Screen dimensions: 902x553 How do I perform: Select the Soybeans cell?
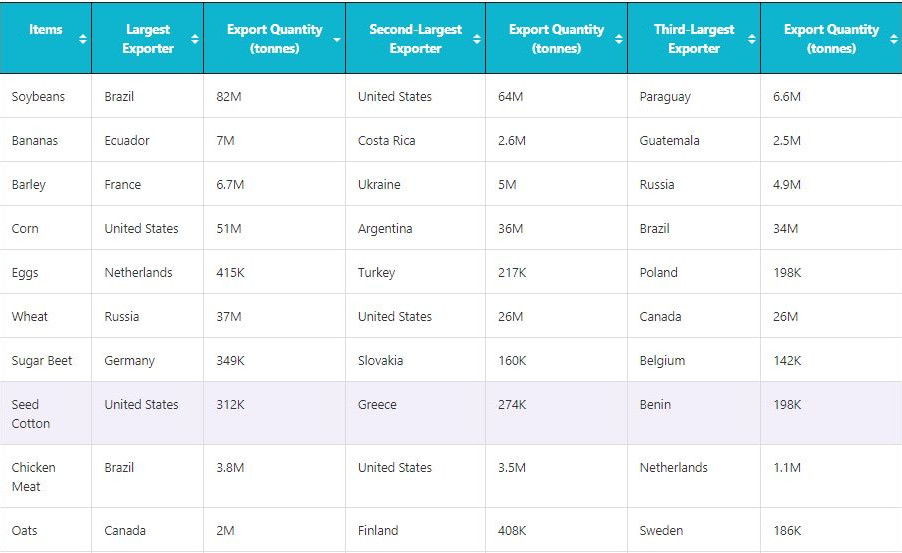[x=38, y=97]
